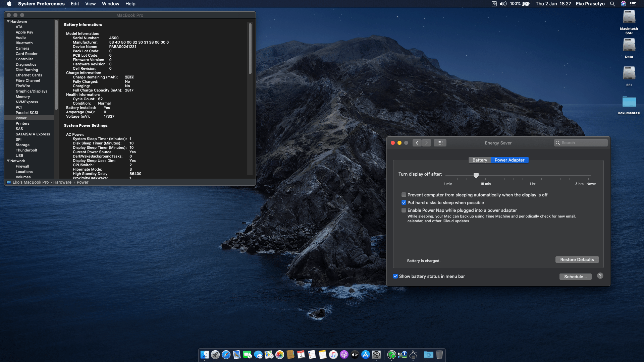Image resolution: width=644 pixels, height=362 pixels.
Task: Collapse the Network section in sidebar
Action: 8,161
